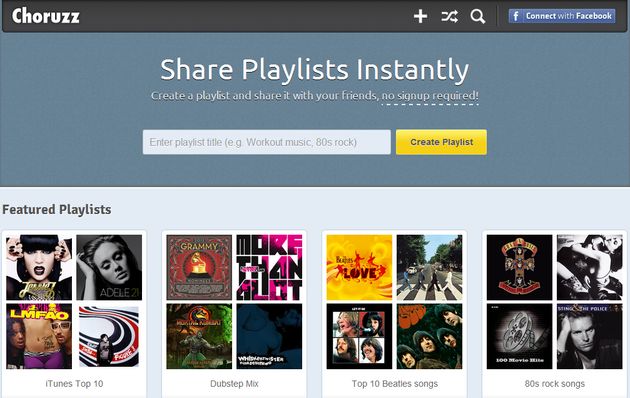The width and height of the screenshot is (630, 398).
Task: Click the 'no signup required!' dashed link
Action: 430,96
